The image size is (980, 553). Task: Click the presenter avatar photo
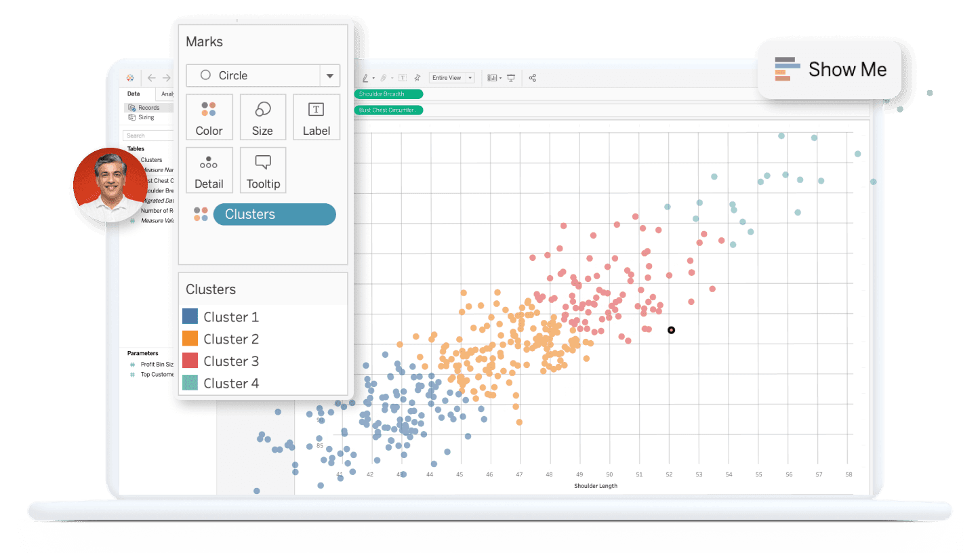pos(110,185)
